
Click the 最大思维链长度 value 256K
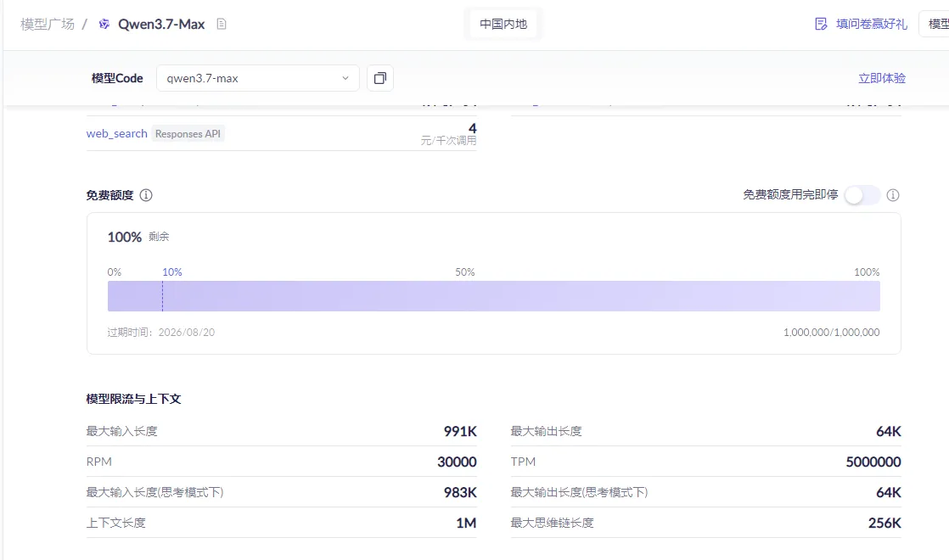pos(884,524)
